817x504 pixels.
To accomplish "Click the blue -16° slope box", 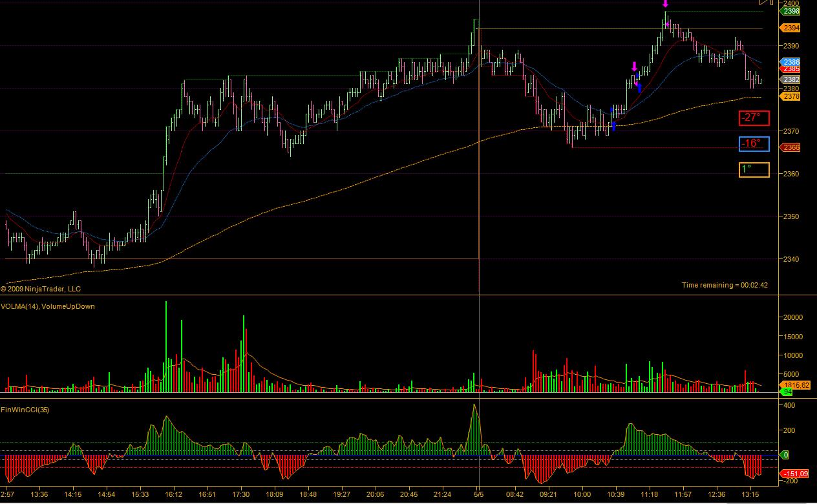I will [755, 143].
